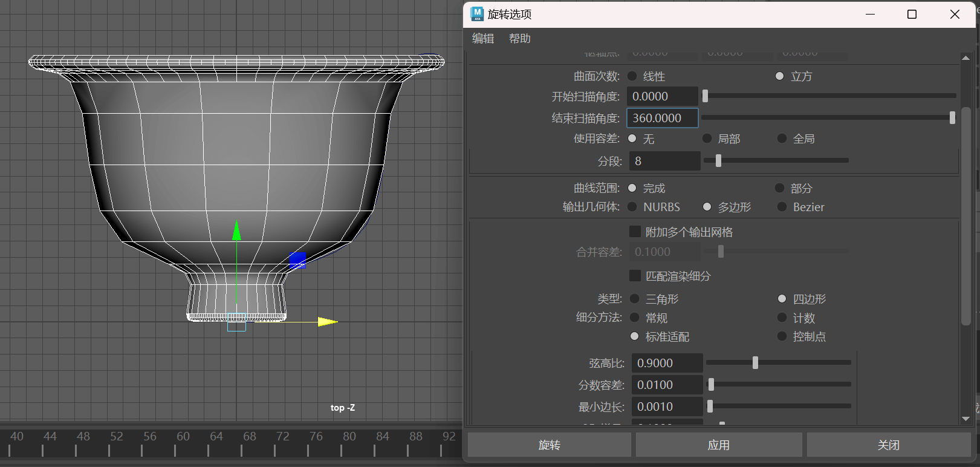Screen dimensions: 980x467
Task: Click the options scrollbar up arrow
Action: click(x=965, y=58)
